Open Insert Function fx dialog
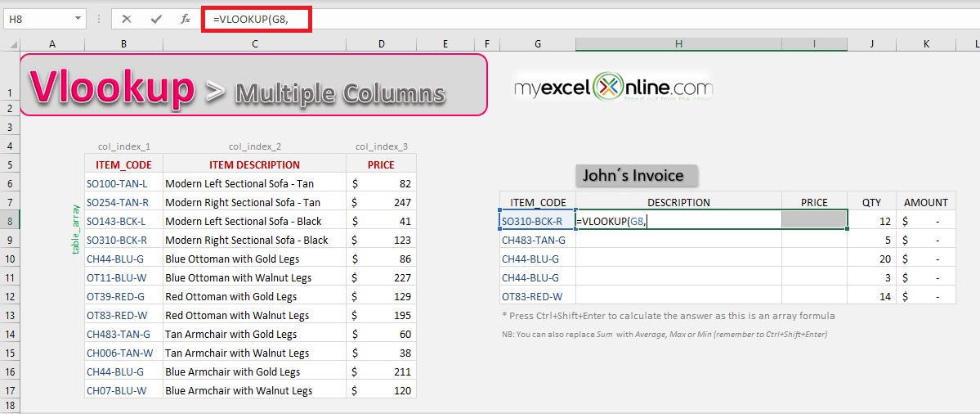980x414 pixels. click(186, 20)
